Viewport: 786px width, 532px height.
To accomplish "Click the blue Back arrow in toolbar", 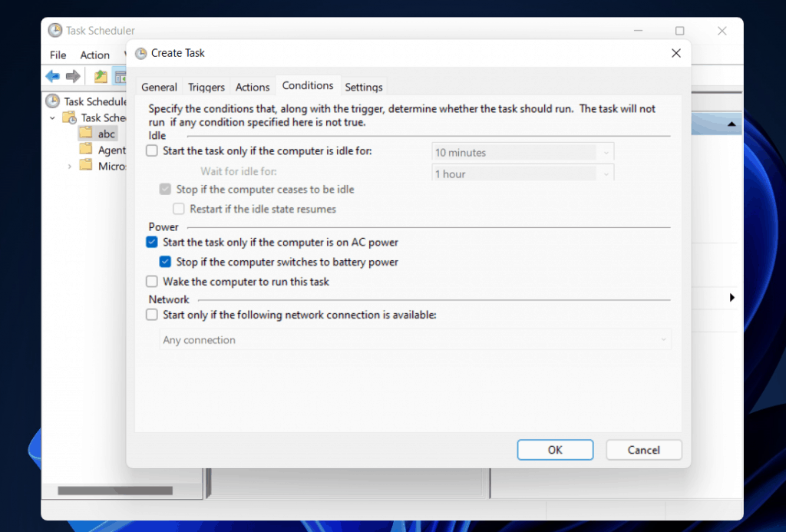I will point(52,76).
